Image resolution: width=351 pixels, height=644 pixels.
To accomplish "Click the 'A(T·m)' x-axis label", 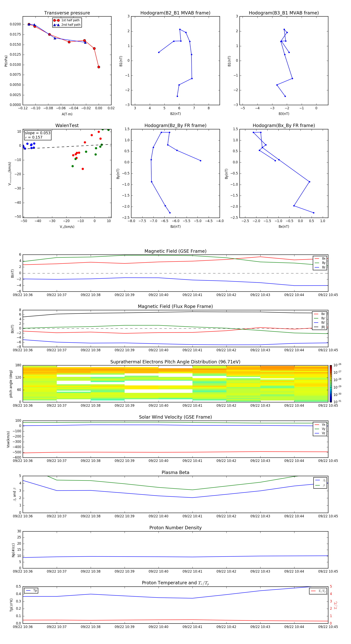I will (x=67, y=114).
